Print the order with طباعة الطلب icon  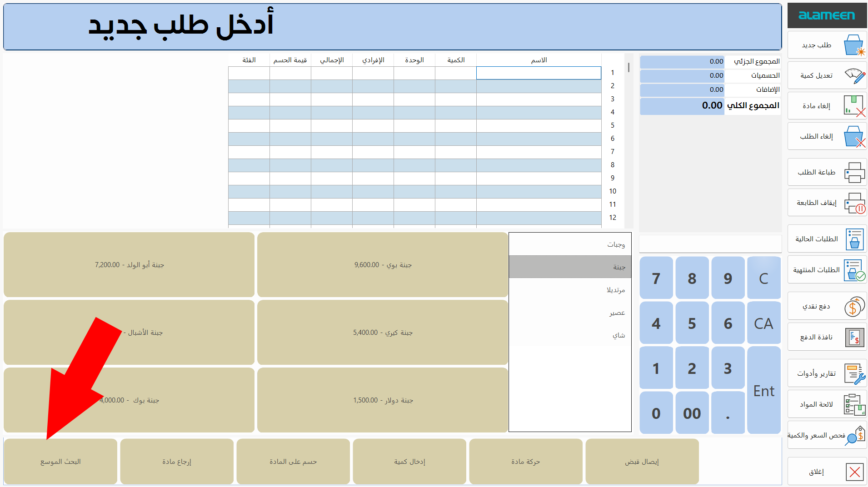coord(827,172)
